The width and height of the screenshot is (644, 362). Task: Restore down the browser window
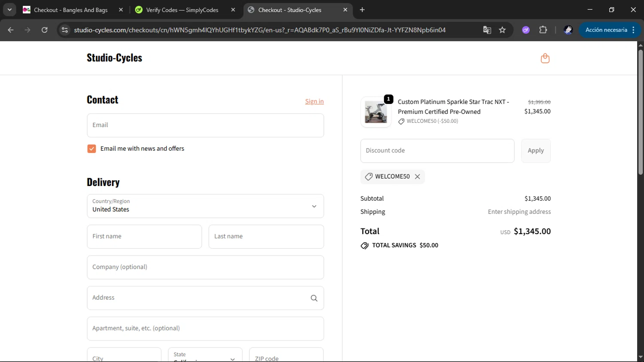611,10
